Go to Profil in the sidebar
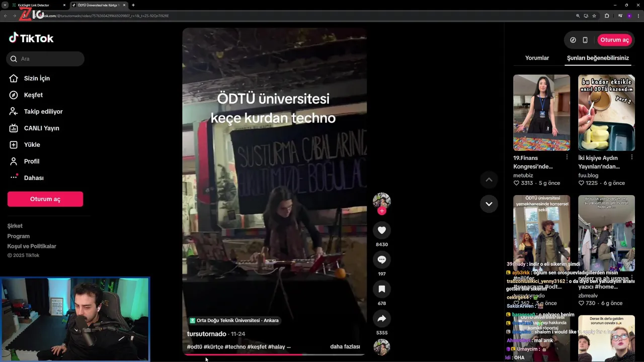644x362 pixels. [x=31, y=161]
